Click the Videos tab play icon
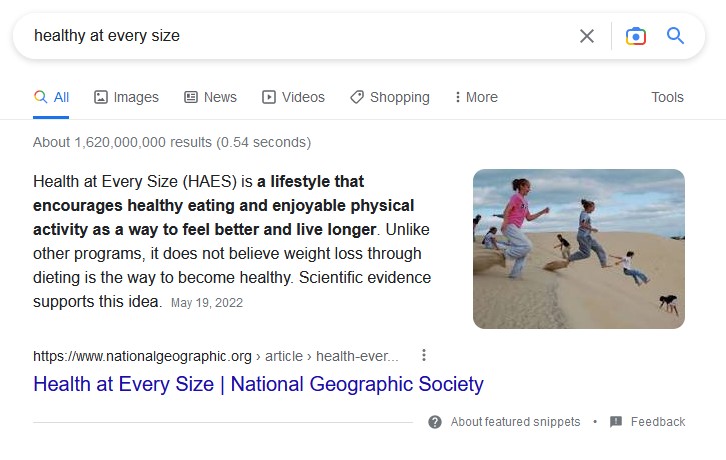The width and height of the screenshot is (726, 460). pos(269,97)
